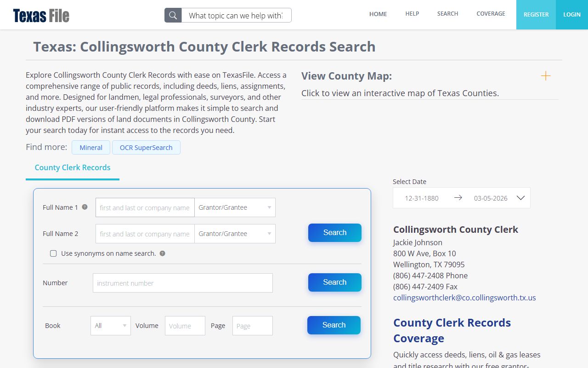This screenshot has height=368, width=588.
Task: Go to the HOME menu item
Action: click(x=378, y=14)
